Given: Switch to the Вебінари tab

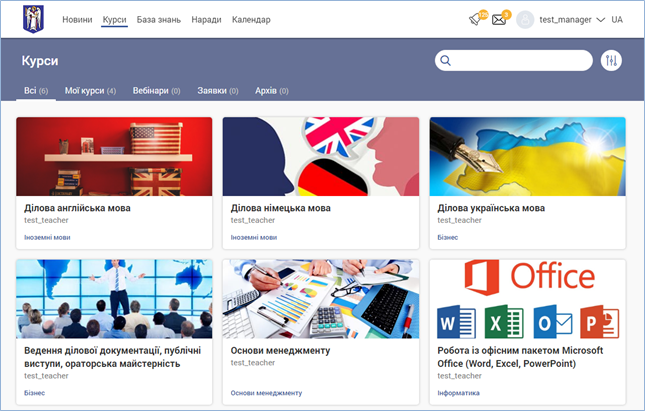Looking at the screenshot, I should click(x=156, y=91).
